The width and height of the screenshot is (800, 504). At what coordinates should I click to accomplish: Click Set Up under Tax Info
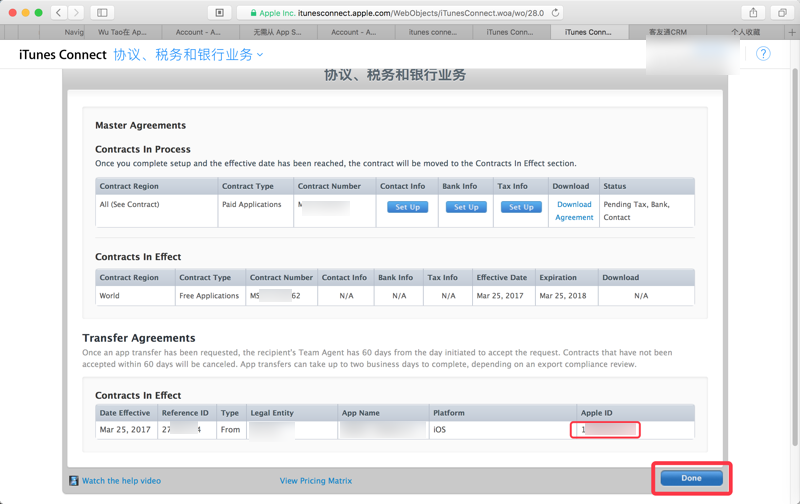click(x=521, y=207)
